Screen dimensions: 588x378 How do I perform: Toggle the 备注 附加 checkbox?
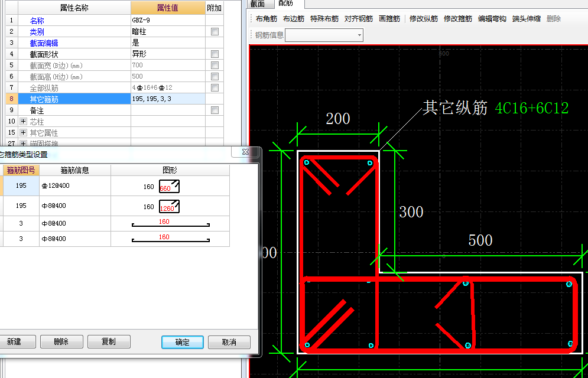point(215,110)
